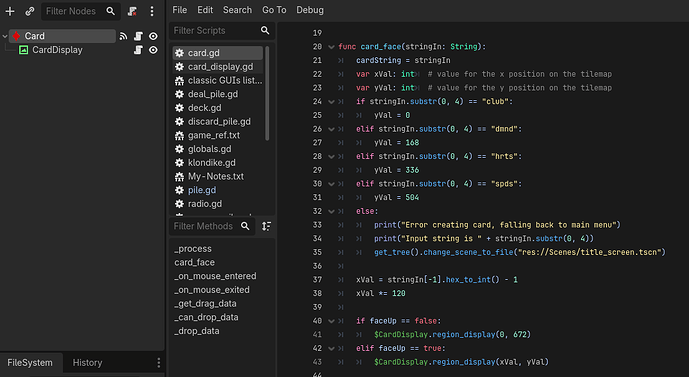This screenshot has width=689, height=377.
Task: Open the File menu
Action: coord(179,10)
